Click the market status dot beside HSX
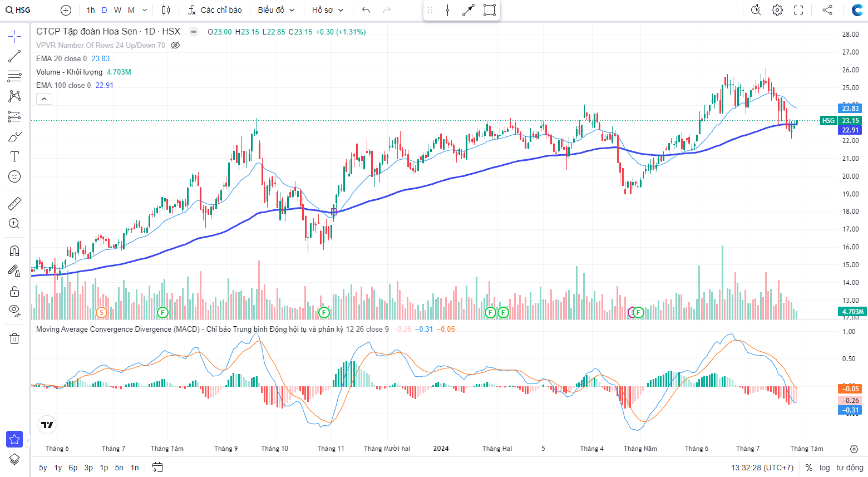Image resolution: width=868 pixels, height=477 pixels. [x=194, y=32]
